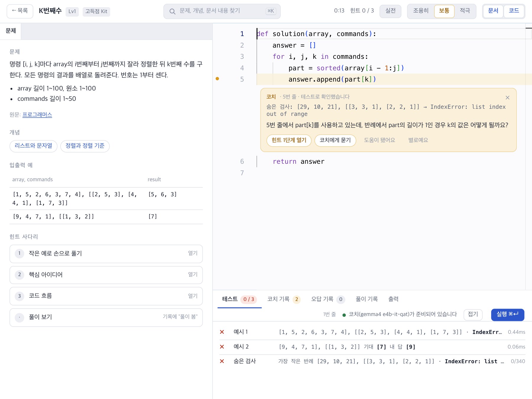532x399 pixels.
Task: Switch to the 코치 기록 tab
Action: point(284,299)
